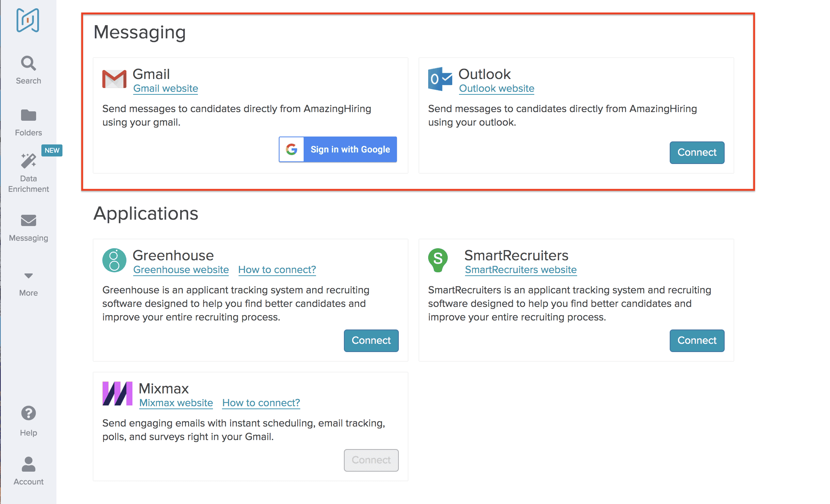The image size is (830, 504).
Task: Open the Gmail website link
Action: [x=166, y=88]
